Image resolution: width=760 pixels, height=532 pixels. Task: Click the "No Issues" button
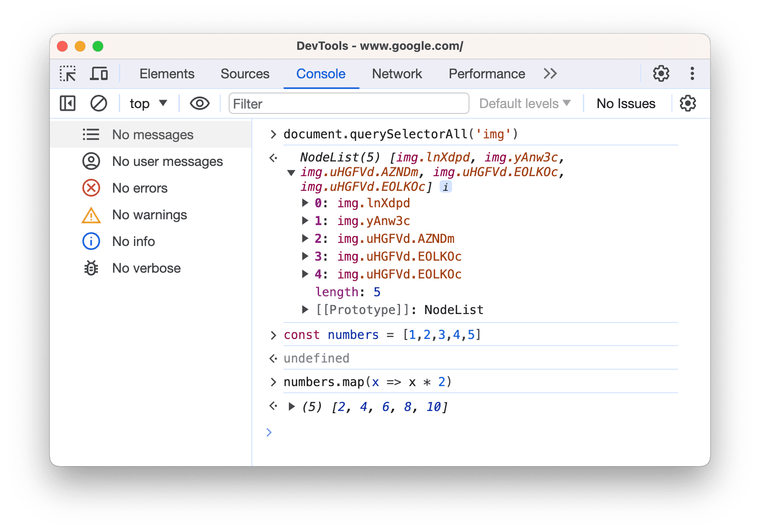(x=626, y=103)
